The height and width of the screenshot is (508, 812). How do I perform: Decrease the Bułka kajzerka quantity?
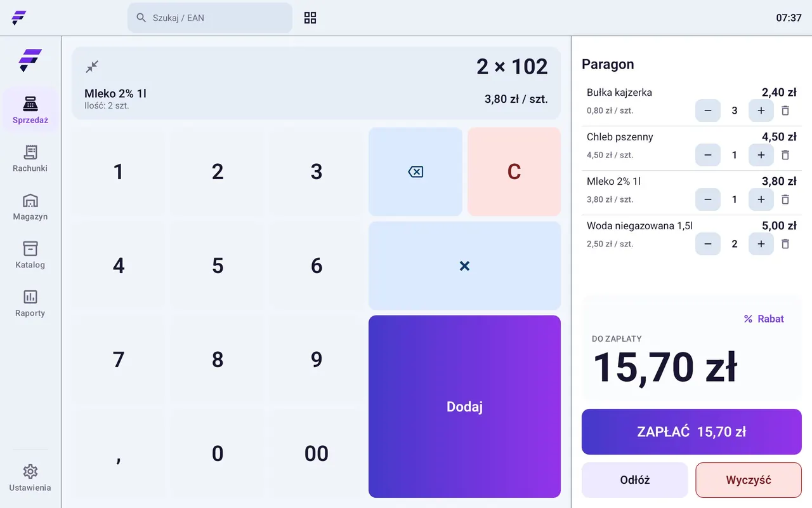click(x=708, y=110)
